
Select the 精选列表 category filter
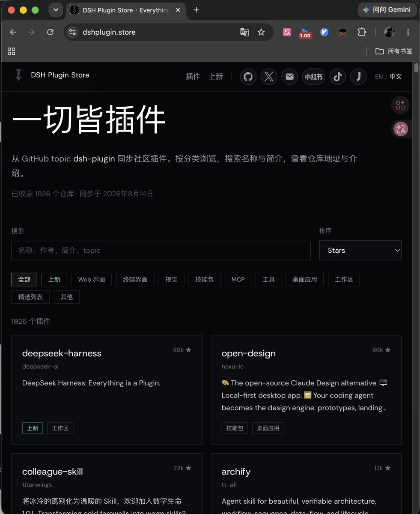(x=30, y=297)
